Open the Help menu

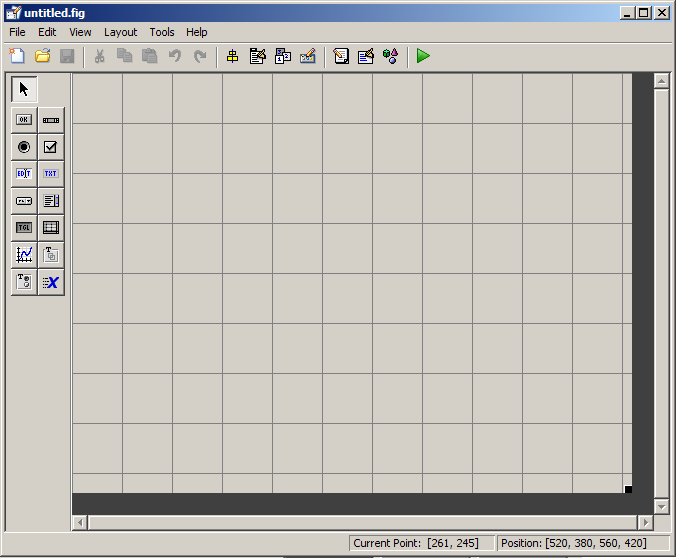coord(197,32)
